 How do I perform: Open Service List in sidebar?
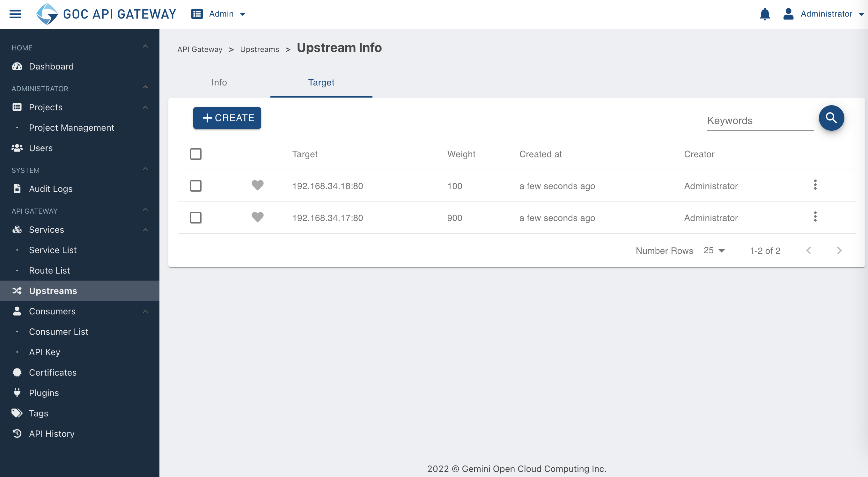click(53, 250)
